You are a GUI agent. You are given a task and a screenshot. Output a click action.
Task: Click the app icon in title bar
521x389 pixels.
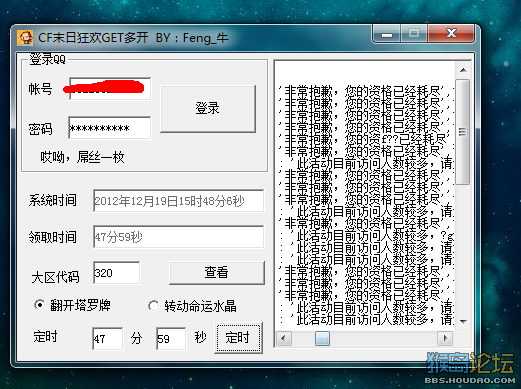(x=25, y=37)
